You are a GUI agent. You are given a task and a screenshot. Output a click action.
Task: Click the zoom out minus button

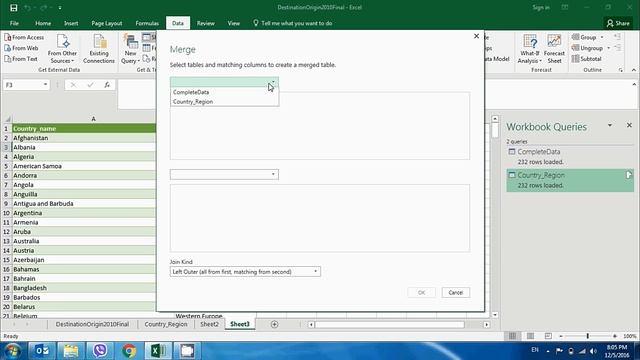[561, 336]
